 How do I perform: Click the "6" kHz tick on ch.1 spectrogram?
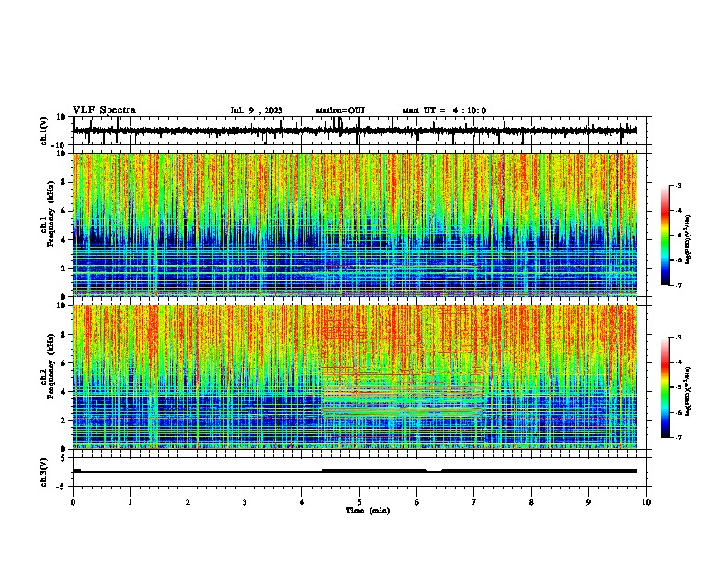click(x=63, y=211)
